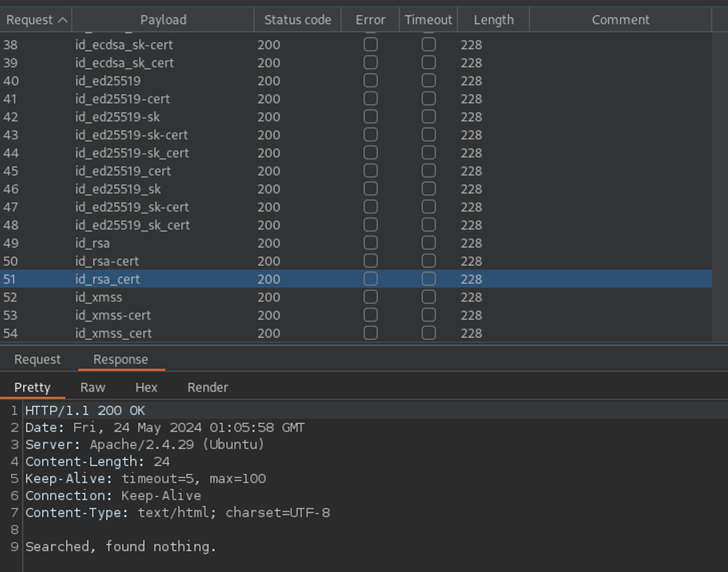Select the Pretty view tab
This screenshot has height=572, width=728.
(32, 387)
